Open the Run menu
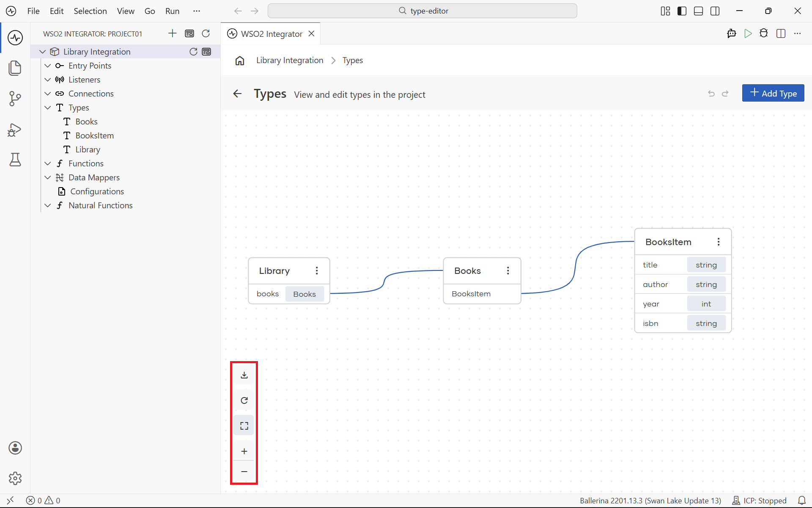Image resolution: width=812 pixels, height=508 pixels. pos(172,11)
